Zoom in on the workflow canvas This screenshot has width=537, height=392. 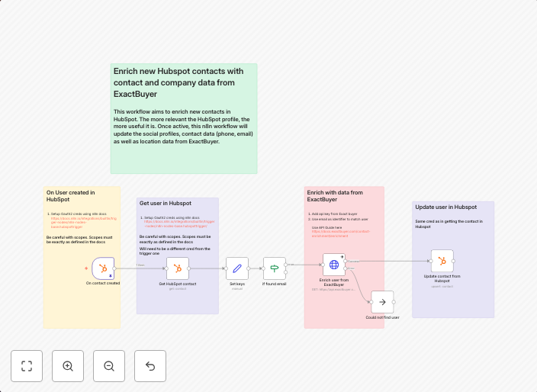tap(68, 366)
